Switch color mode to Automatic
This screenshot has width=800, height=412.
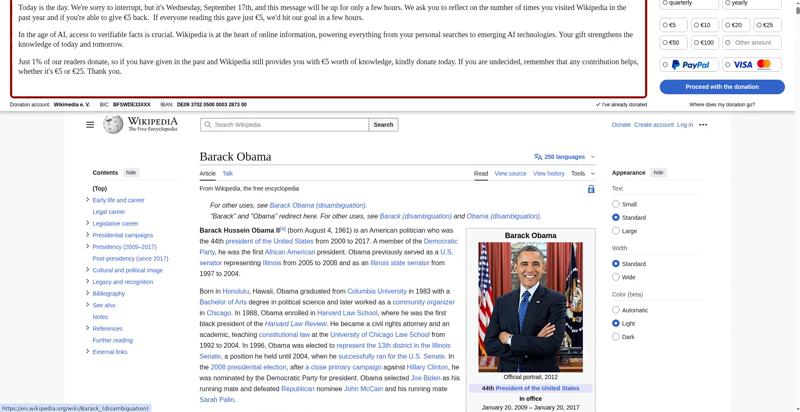[616, 310]
